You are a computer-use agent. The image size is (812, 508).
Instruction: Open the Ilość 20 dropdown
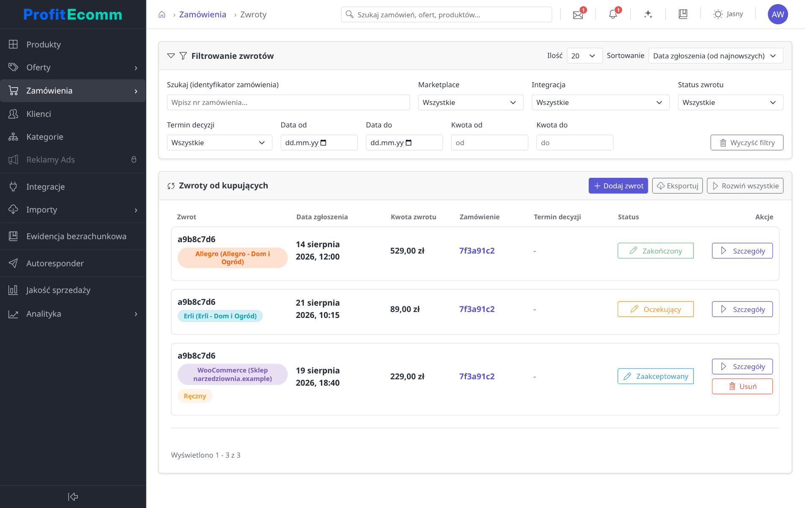point(584,56)
